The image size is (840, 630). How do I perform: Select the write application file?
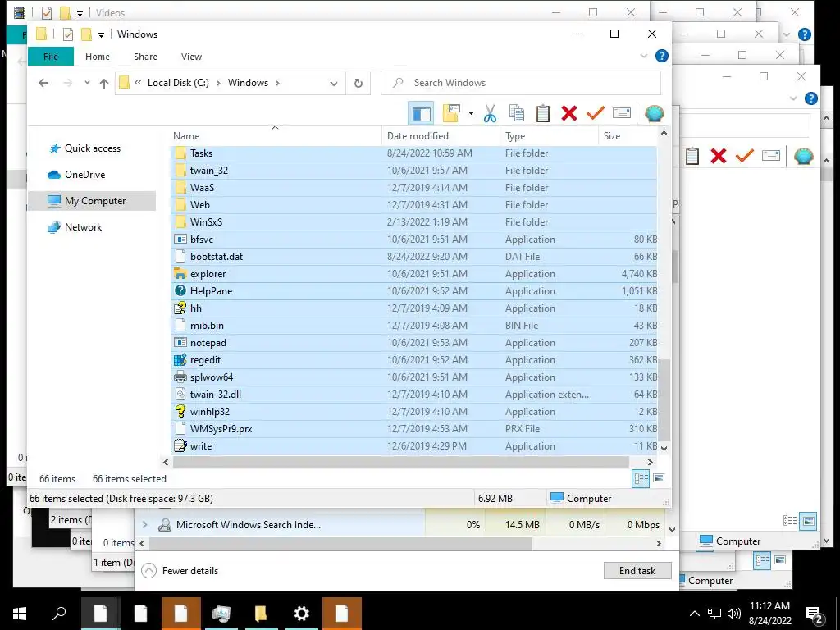coord(413,446)
